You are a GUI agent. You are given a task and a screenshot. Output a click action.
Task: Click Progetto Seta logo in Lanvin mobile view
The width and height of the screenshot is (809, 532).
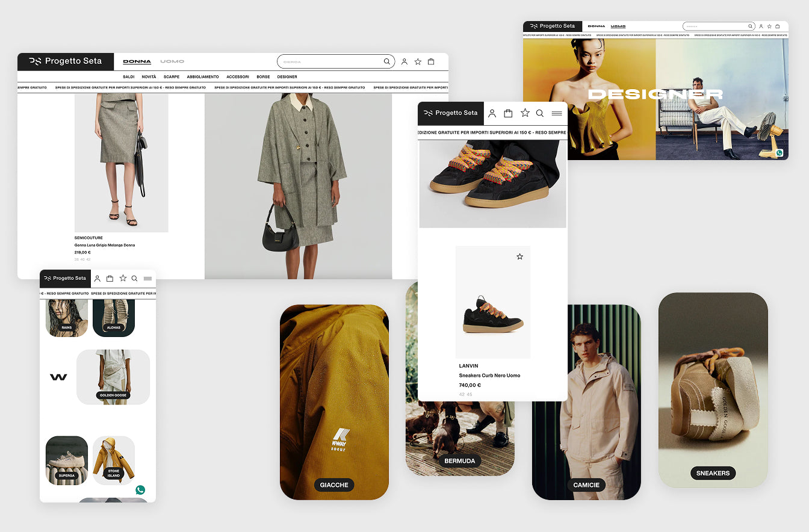coord(450,113)
